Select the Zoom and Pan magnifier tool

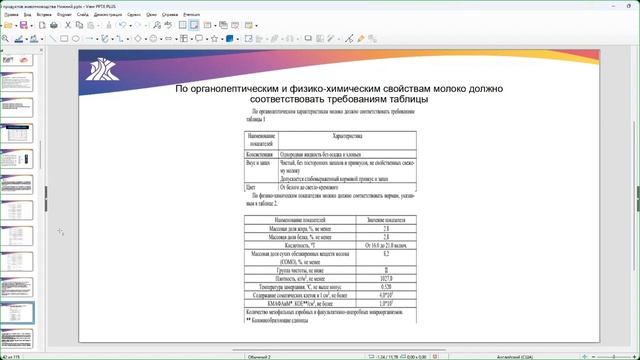pos(5,39)
